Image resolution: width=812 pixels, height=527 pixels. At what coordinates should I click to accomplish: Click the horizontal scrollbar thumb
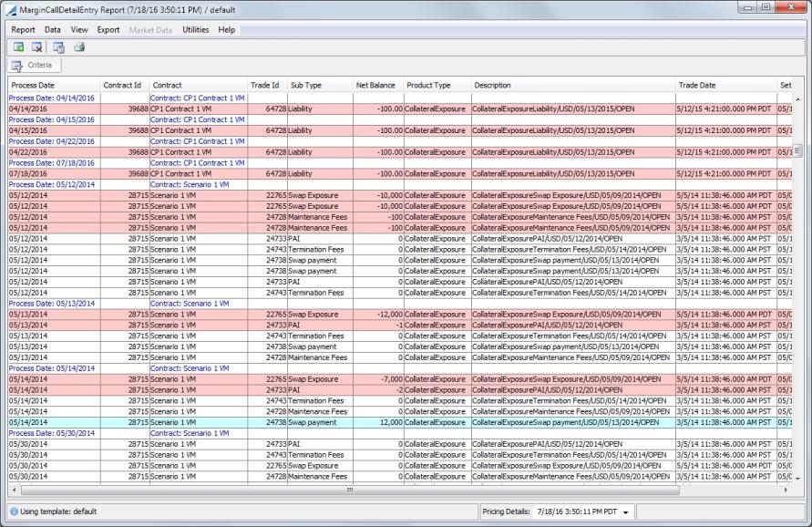[350, 490]
